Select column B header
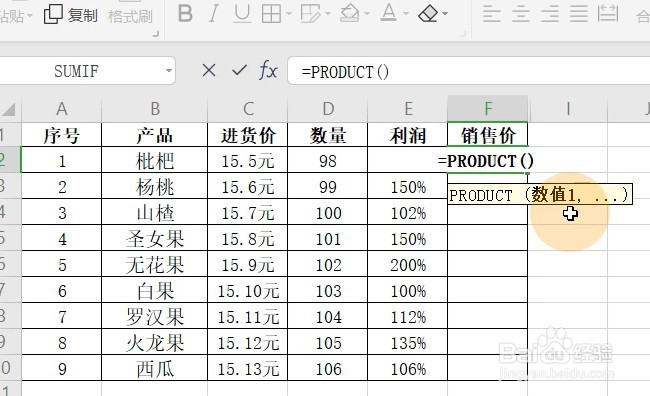The width and height of the screenshot is (650, 396). 155,109
